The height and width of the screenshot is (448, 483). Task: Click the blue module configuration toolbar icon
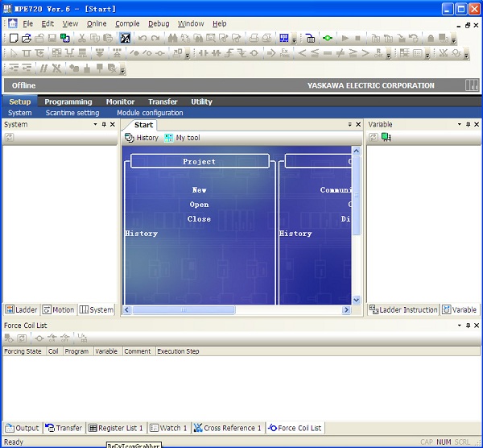tap(283, 38)
